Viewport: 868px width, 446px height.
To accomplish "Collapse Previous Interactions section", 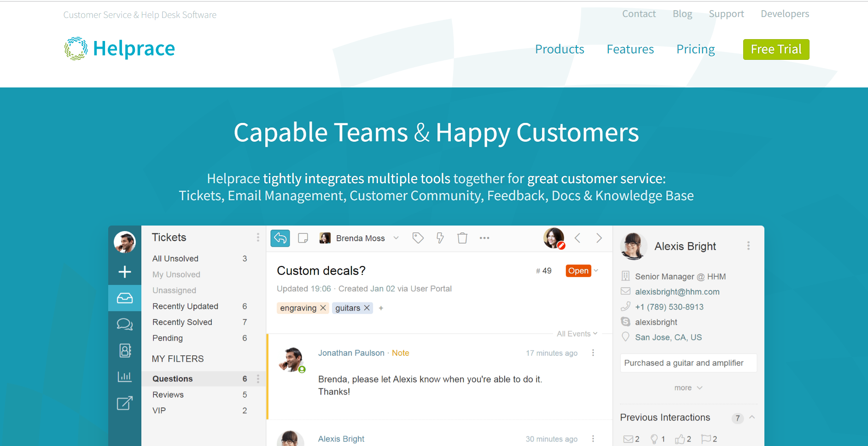I will [752, 417].
